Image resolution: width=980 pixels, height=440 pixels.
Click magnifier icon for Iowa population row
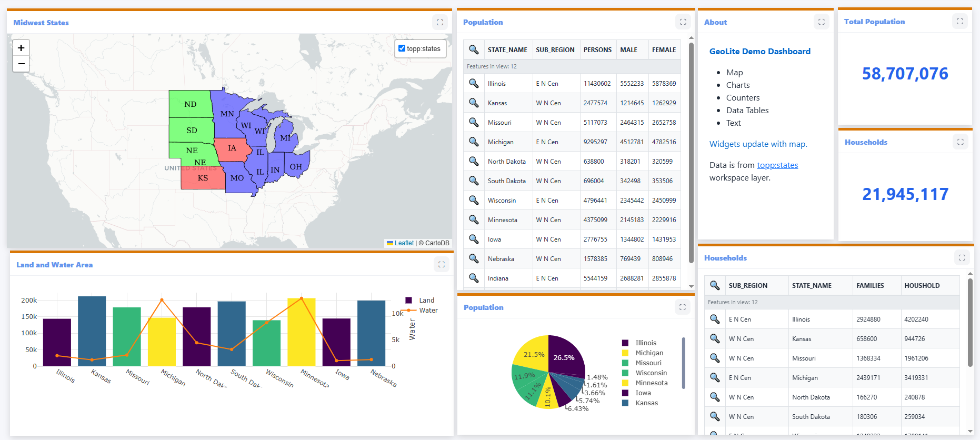(x=474, y=239)
